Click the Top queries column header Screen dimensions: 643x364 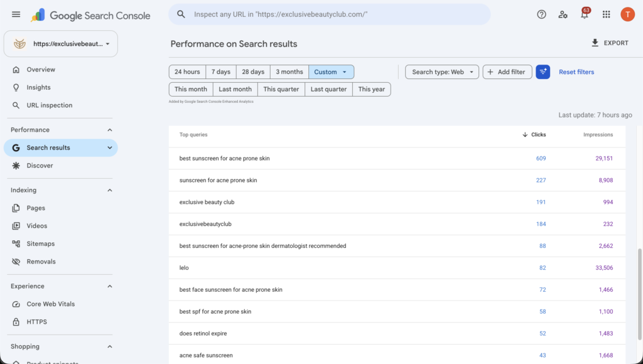(193, 134)
